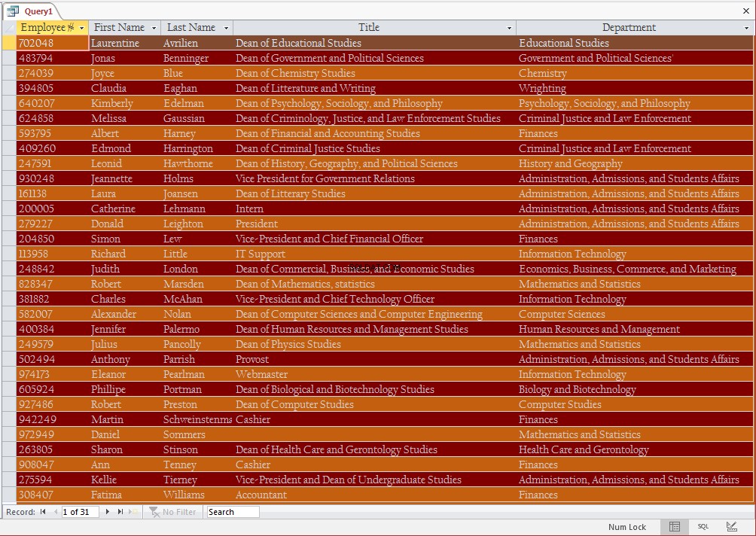Click the Department cell Human Resources and Management
The height and width of the screenshot is (536, 756).
pyautogui.click(x=635, y=329)
